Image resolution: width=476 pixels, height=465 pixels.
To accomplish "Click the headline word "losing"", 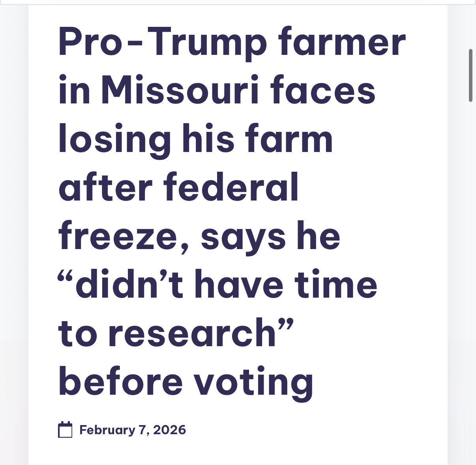I will 114,140.
